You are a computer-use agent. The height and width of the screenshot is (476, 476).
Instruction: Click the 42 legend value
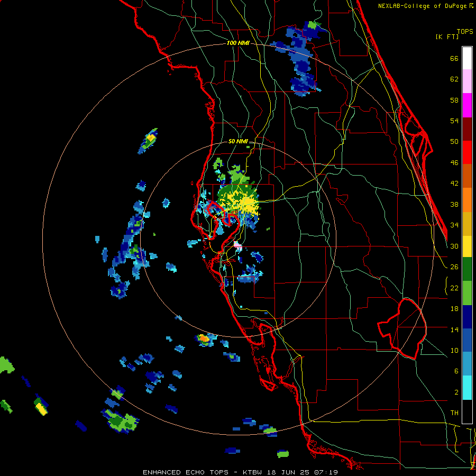pyautogui.click(x=454, y=184)
